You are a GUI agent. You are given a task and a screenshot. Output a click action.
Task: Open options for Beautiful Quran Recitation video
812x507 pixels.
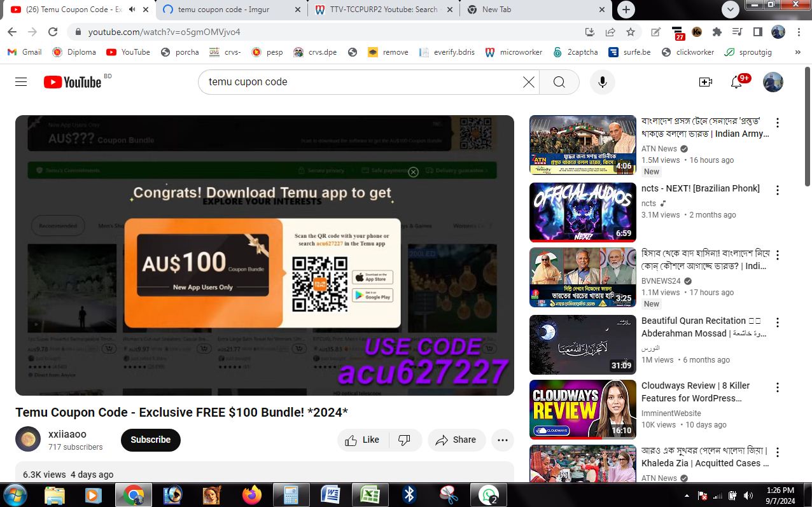click(777, 323)
